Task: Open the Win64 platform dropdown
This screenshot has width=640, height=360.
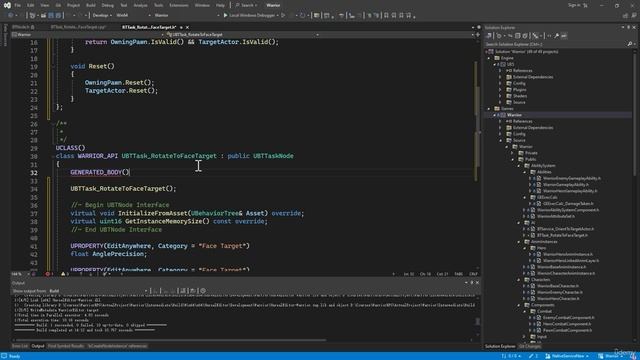Action: coord(133,16)
